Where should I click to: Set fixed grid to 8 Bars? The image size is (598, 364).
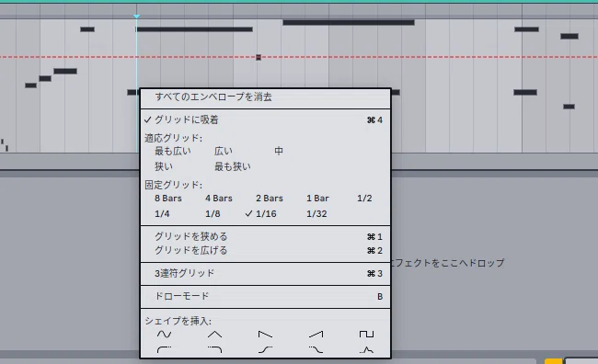pos(168,199)
